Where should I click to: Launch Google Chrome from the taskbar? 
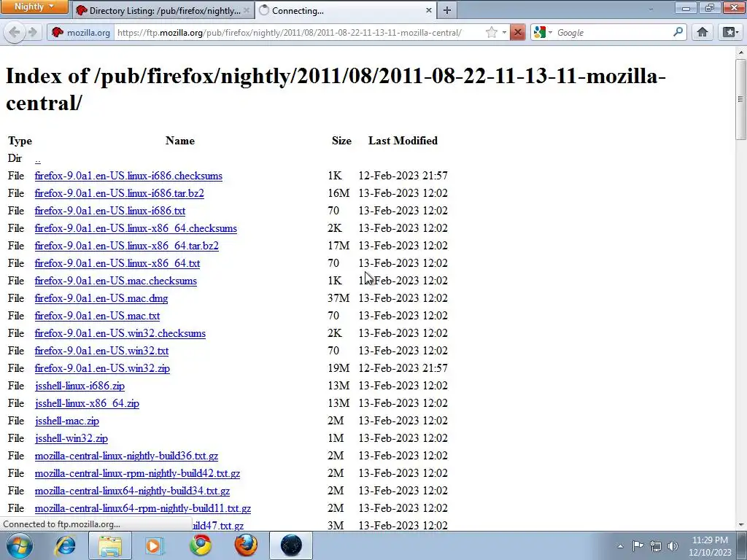(201, 545)
